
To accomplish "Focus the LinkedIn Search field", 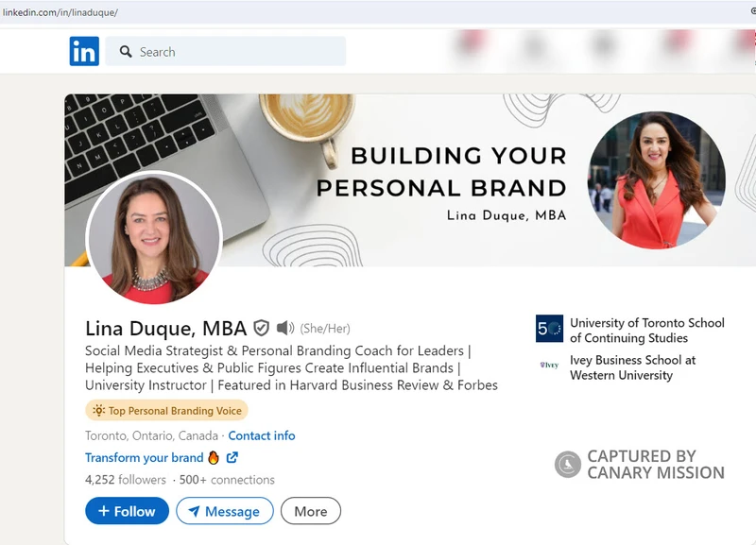I will pos(226,51).
